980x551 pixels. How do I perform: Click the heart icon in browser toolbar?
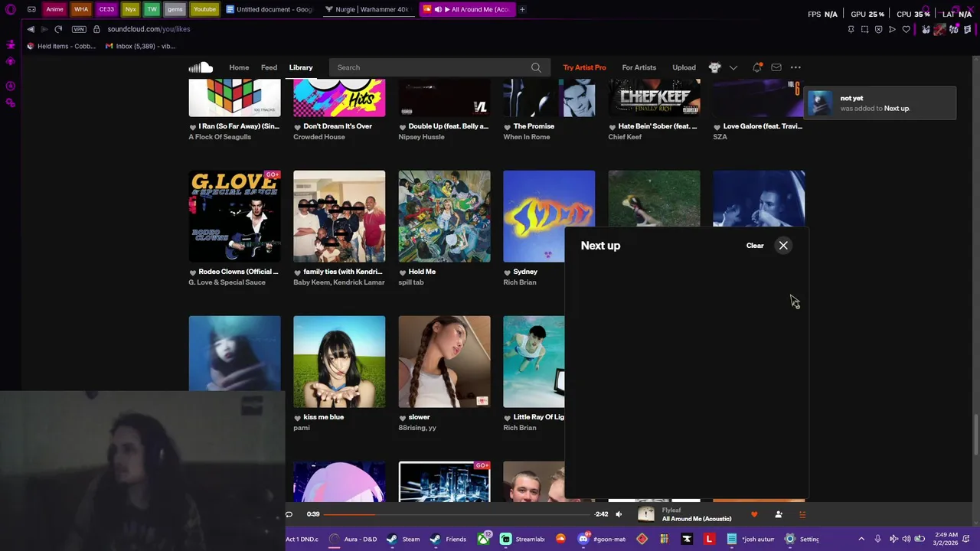point(906,29)
